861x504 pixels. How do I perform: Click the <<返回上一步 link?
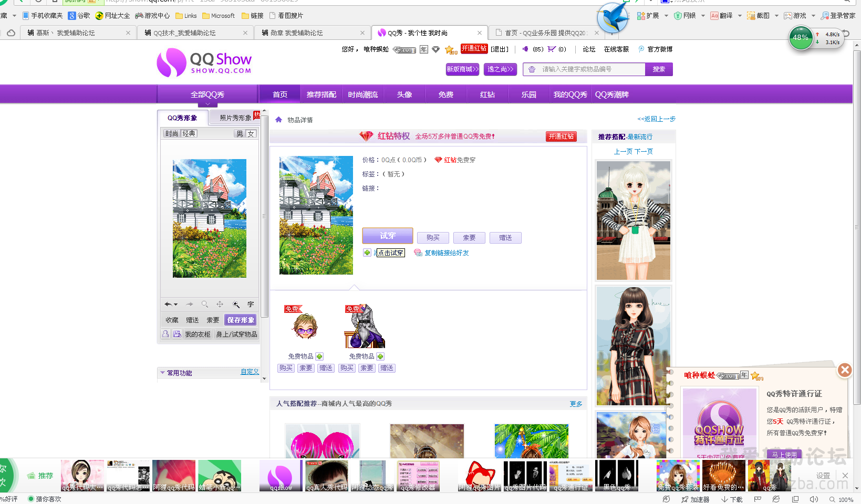tap(656, 119)
